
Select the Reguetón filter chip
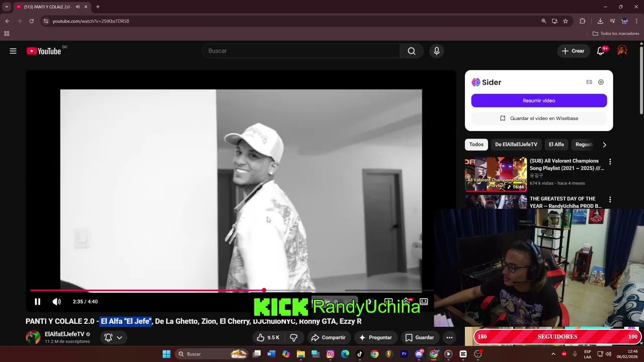click(584, 144)
